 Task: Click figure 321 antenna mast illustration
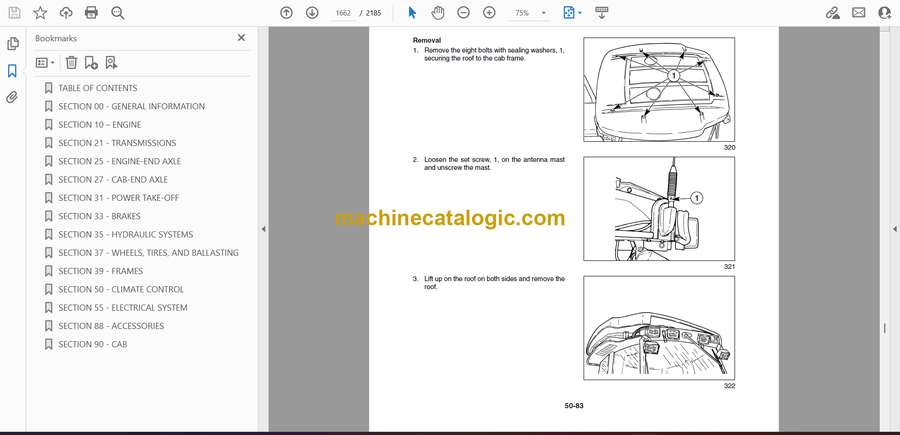click(x=659, y=208)
